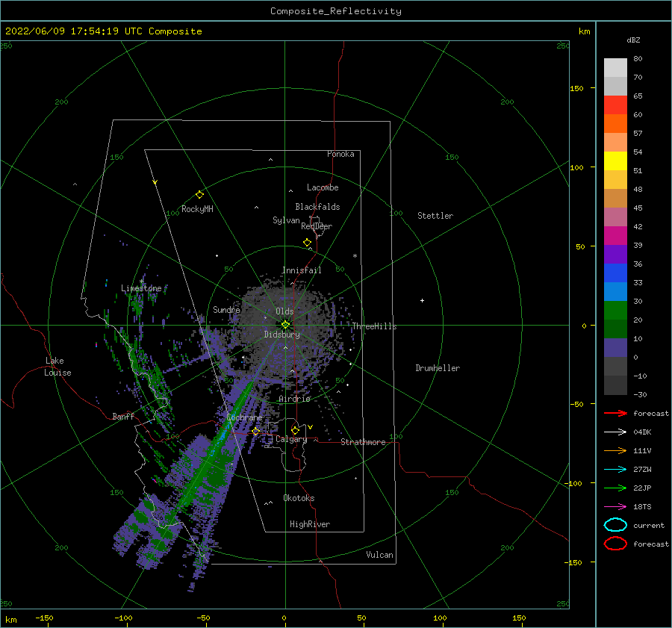
Task: Click the Blackfalds label
Action: point(317,207)
